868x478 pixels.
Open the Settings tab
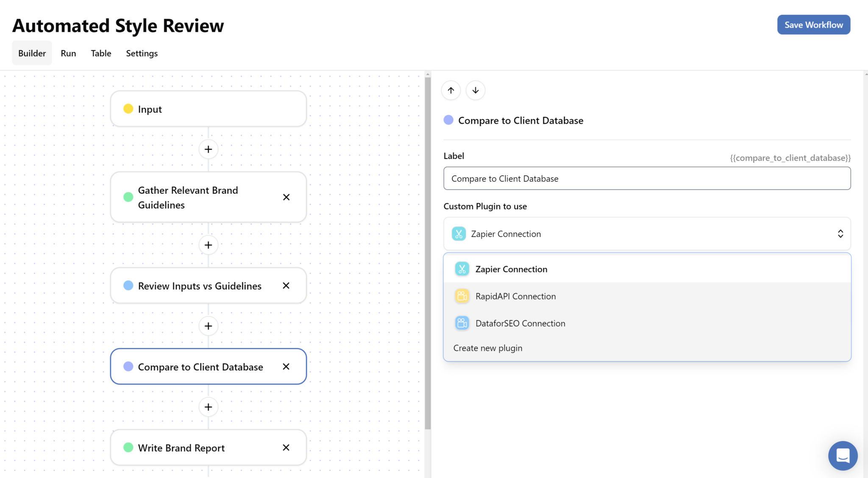click(142, 53)
